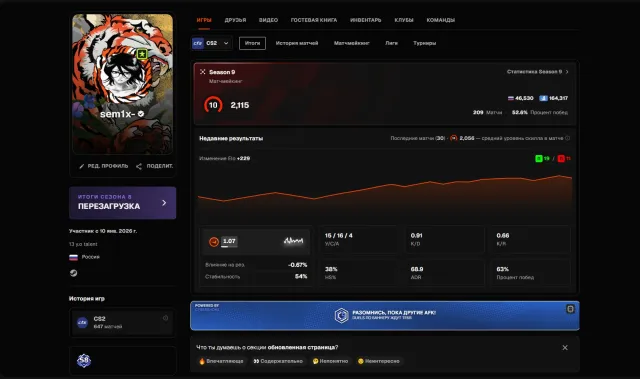Click the 38% headshot stat card
Image resolution: width=640 pixels, height=379 pixels.
tap(358, 273)
